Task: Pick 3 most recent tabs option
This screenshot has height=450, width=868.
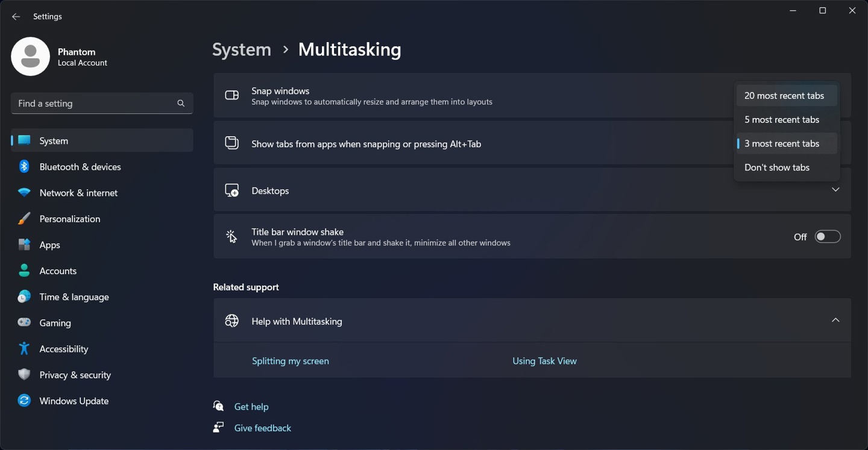Action: click(x=781, y=144)
